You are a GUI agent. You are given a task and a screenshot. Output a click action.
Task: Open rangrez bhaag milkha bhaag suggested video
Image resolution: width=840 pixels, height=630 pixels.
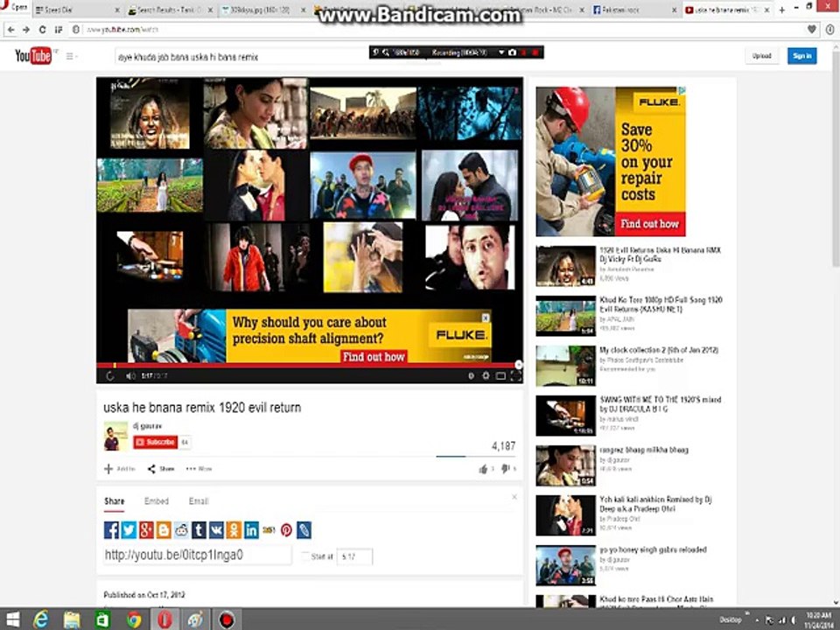tap(644, 450)
